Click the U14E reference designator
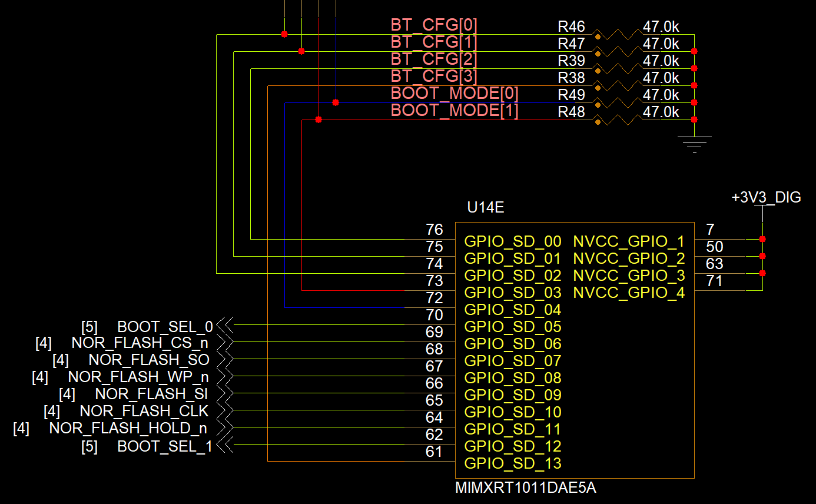This screenshot has width=816, height=504. point(486,208)
